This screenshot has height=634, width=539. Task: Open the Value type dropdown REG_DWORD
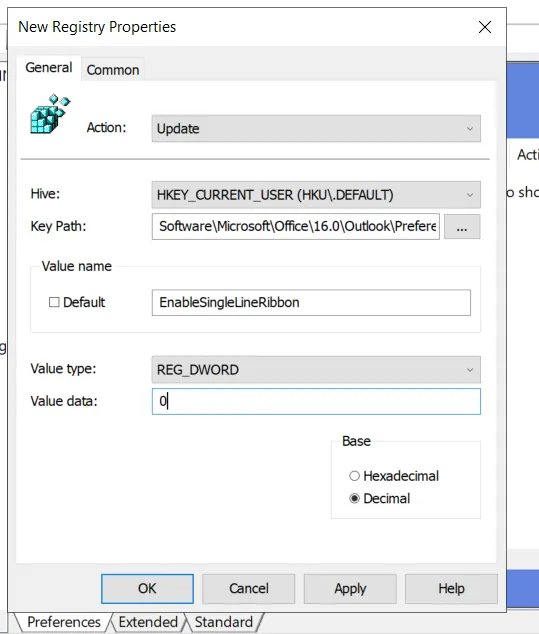(x=316, y=370)
